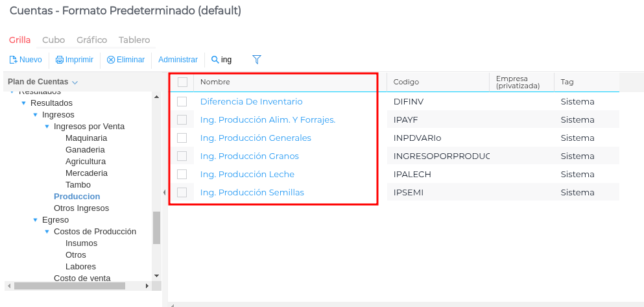Collapse the Ingresos por Venta node

click(x=47, y=127)
